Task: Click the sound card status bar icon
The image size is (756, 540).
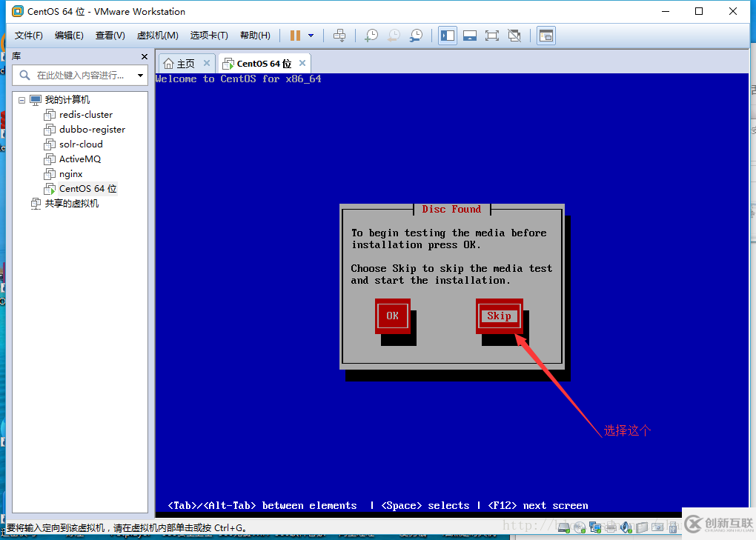Action: point(626,528)
